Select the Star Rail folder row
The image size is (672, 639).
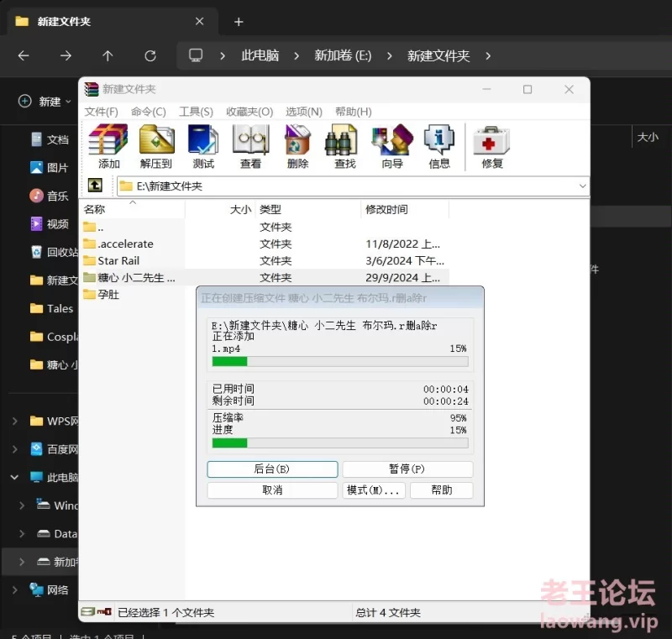tap(118, 260)
